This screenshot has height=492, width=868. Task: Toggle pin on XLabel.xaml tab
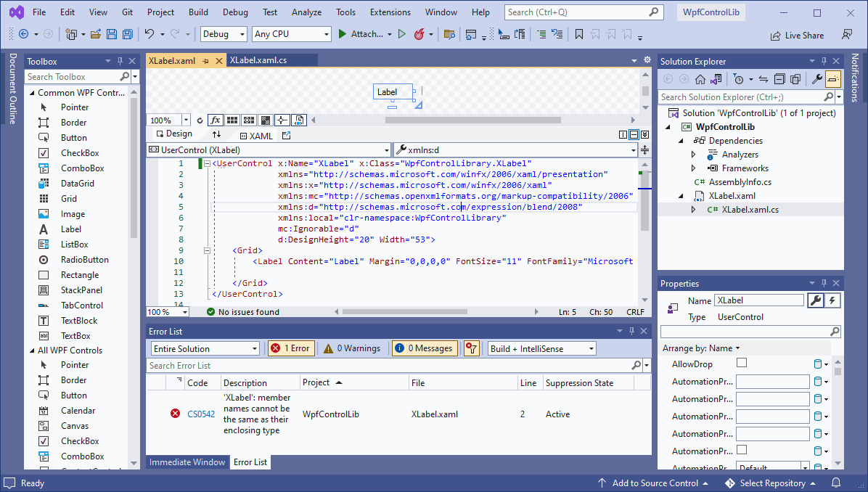point(205,61)
